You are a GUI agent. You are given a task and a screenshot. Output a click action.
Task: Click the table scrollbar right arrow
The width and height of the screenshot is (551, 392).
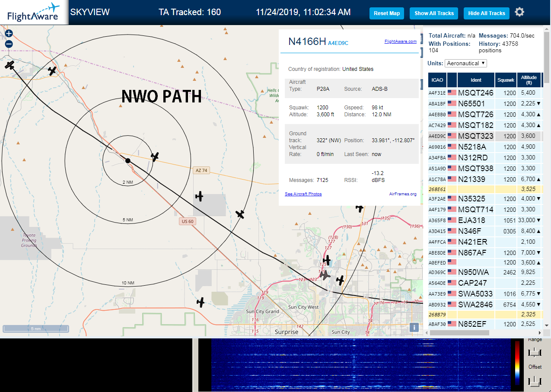[539, 333]
